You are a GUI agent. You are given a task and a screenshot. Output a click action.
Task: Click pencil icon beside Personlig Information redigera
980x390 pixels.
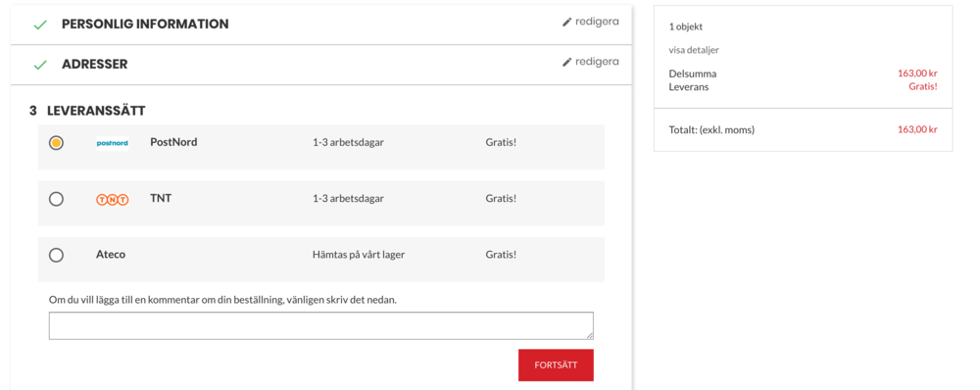tap(566, 22)
